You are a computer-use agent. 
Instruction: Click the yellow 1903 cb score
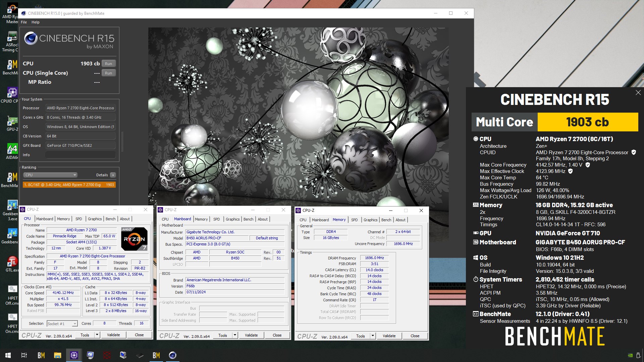tap(588, 122)
